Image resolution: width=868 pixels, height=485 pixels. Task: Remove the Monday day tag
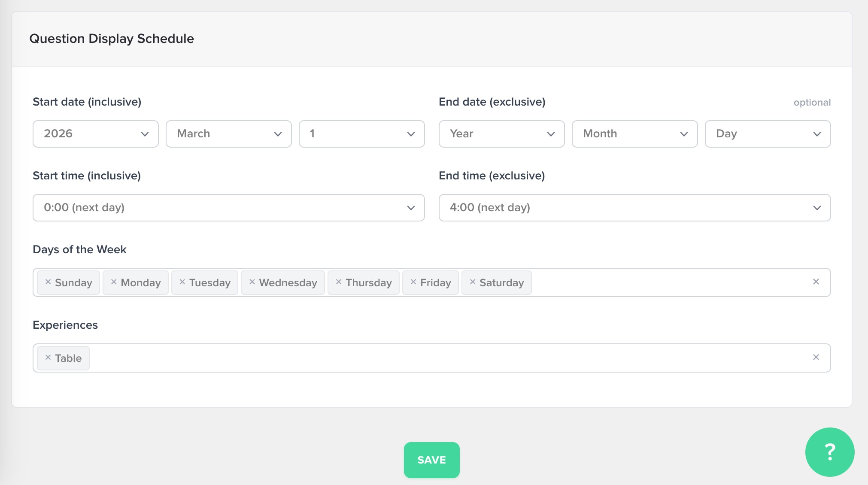[114, 282]
